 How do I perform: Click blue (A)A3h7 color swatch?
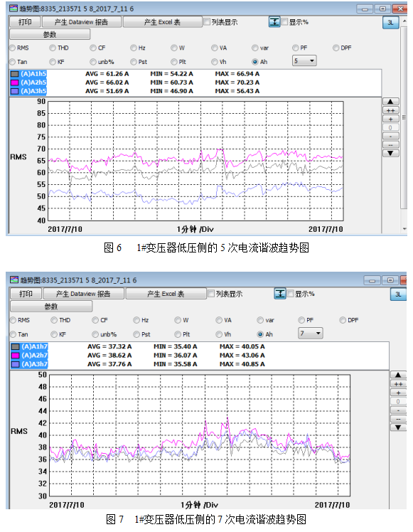click(15, 364)
